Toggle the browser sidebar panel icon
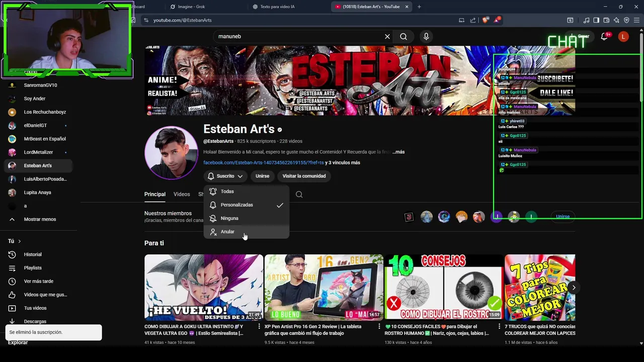The width and height of the screenshot is (644, 362). (596, 20)
